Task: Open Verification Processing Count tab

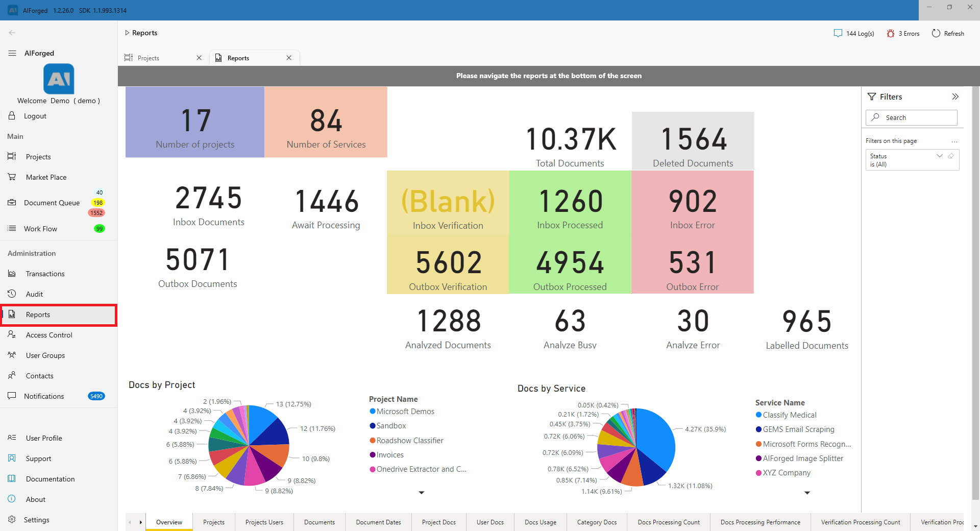Action: click(x=861, y=522)
